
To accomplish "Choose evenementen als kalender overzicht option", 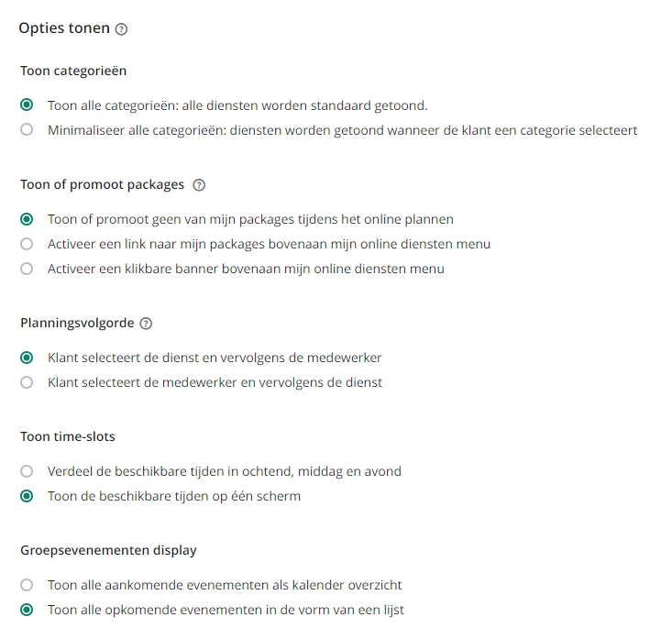I will tap(27, 585).
